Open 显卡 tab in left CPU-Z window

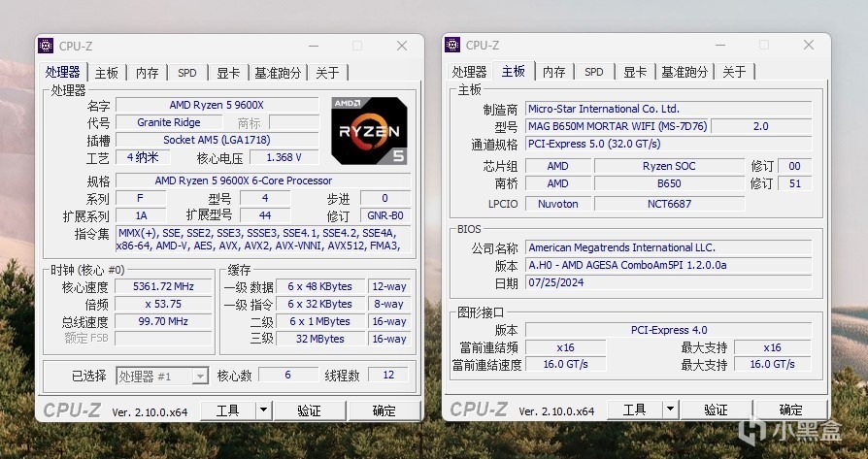point(228,73)
